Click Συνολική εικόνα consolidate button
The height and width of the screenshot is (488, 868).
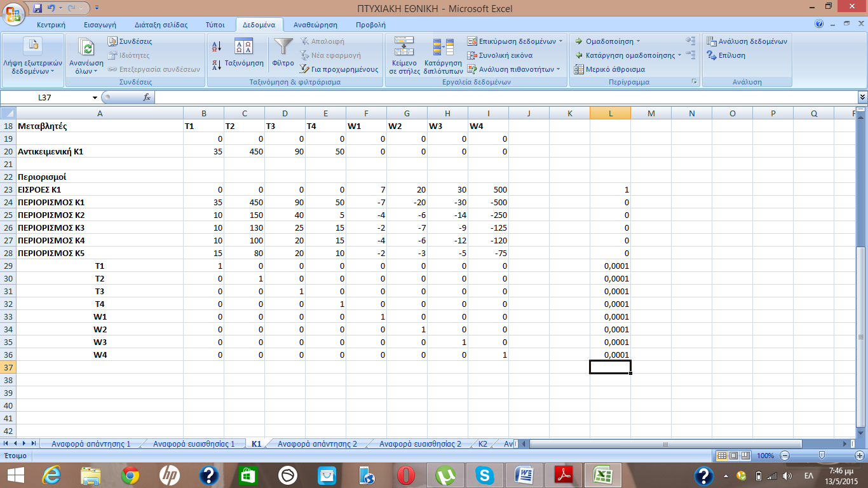(500, 55)
